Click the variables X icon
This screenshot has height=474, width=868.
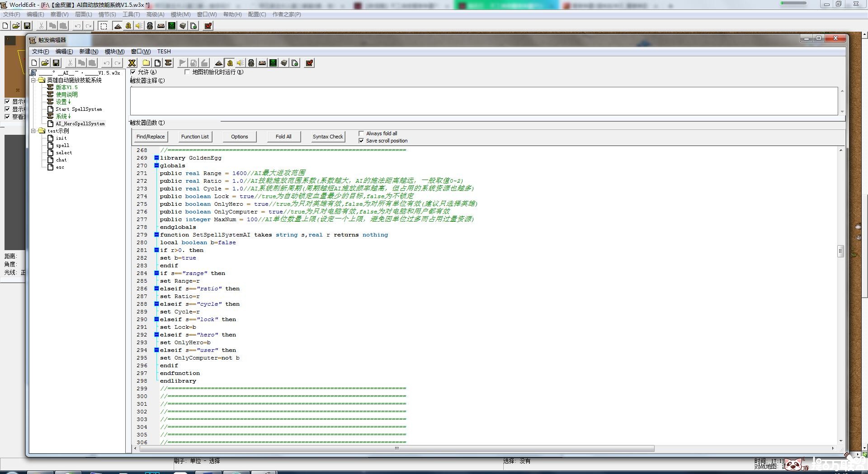132,63
